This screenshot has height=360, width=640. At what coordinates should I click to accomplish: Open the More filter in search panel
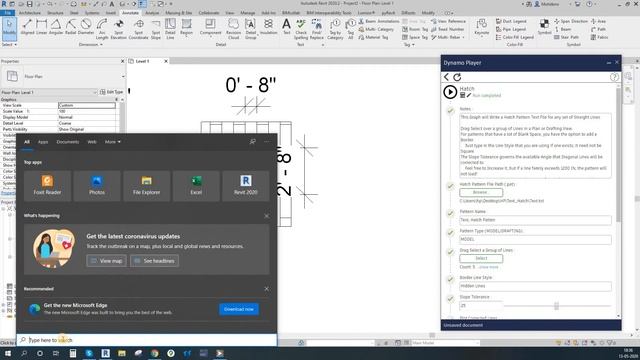(x=113, y=142)
